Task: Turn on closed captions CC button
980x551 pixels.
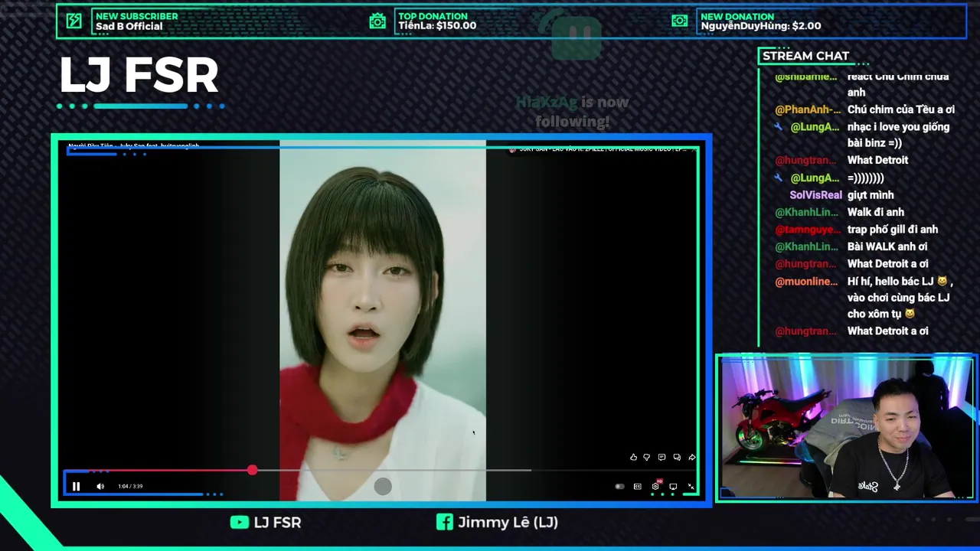Action: pyautogui.click(x=637, y=486)
